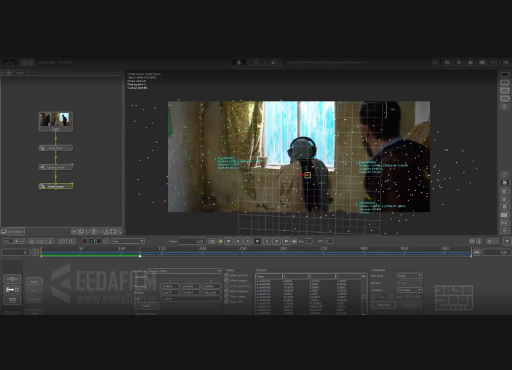Click the Set Origin button
The width and height of the screenshot is (512, 370).
(383, 305)
